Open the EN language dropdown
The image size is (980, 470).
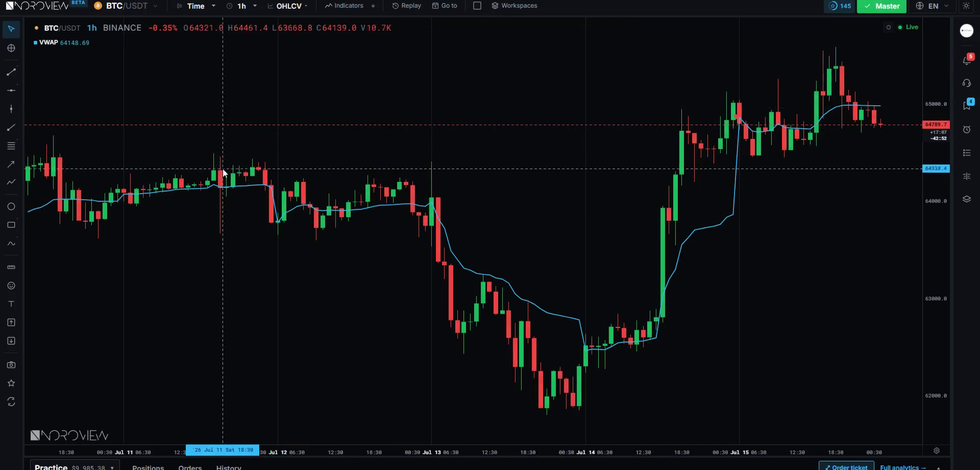point(933,6)
